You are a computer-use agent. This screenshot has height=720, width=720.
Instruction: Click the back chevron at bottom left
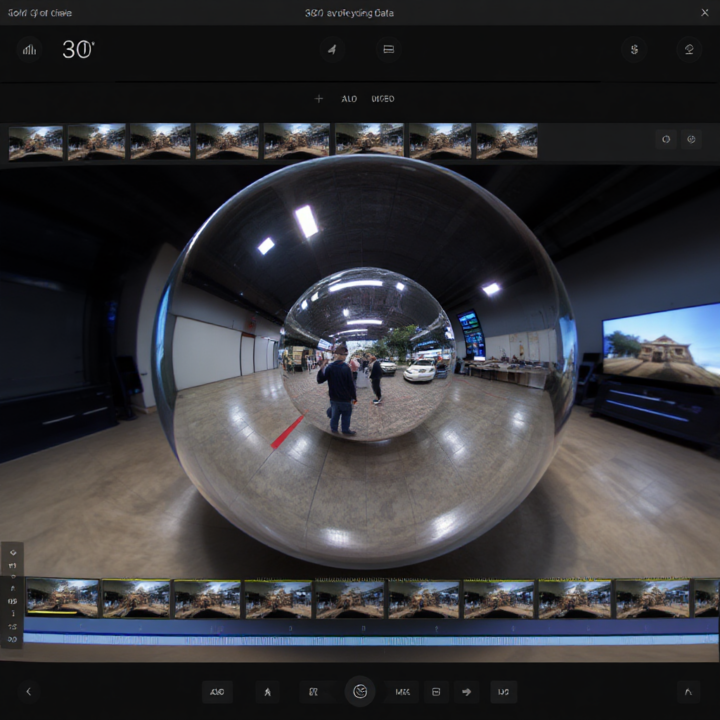[x=28, y=691]
